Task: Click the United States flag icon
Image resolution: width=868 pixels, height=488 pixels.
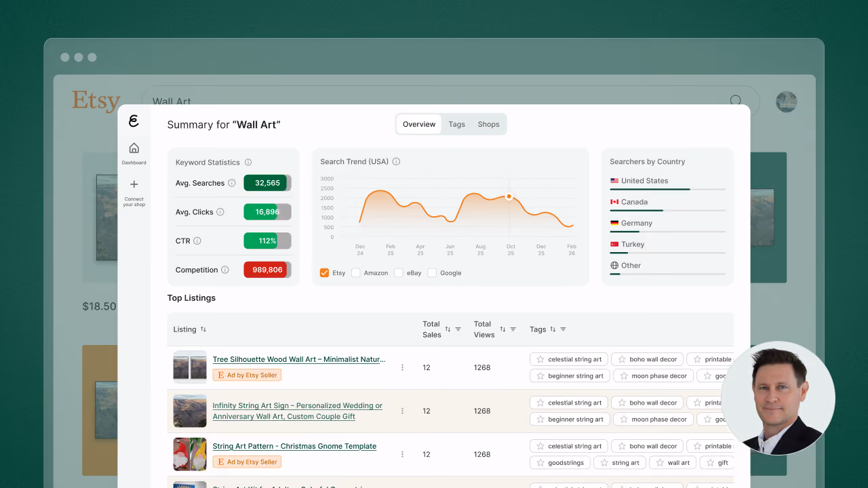Action: 614,181
